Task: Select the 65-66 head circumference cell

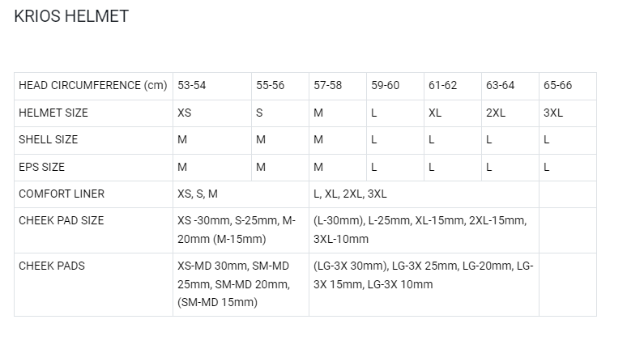Action: 558,86
